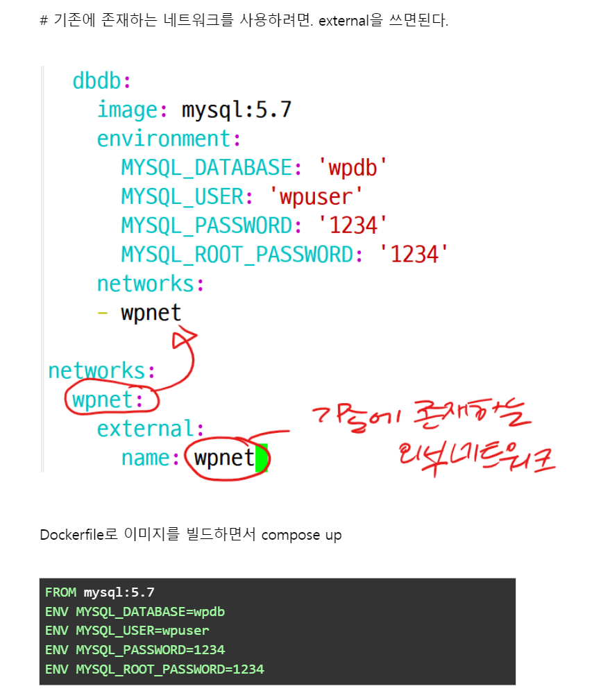Click the 'ENV MYSQL_PASSWORD=1234' line
The height and width of the screenshot is (700, 610).
point(135,650)
